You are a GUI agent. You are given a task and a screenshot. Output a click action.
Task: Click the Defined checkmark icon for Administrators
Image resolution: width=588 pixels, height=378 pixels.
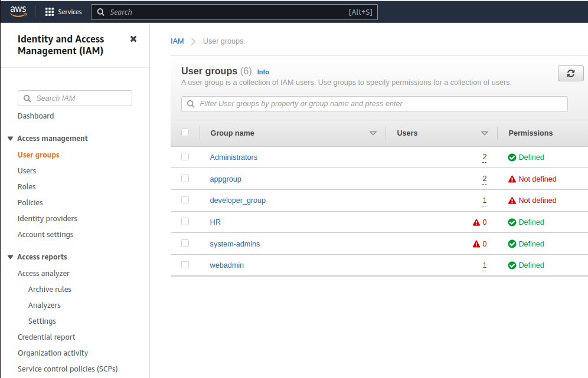pos(512,157)
